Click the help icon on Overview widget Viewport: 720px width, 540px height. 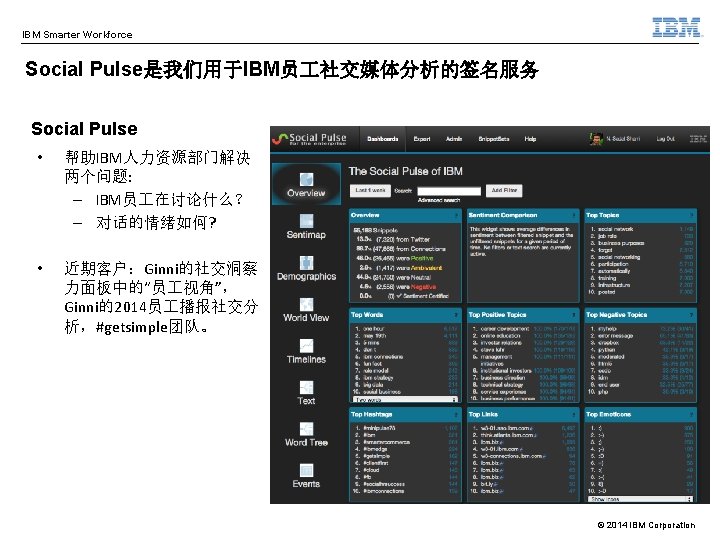[x=456, y=215]
